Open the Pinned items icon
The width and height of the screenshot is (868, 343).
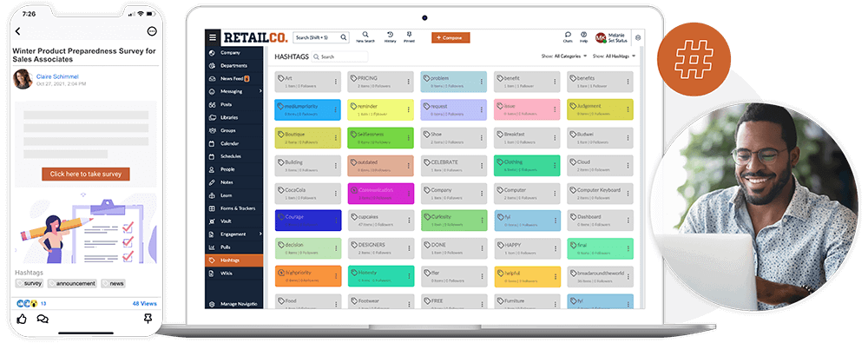click(x=409, y=35)
